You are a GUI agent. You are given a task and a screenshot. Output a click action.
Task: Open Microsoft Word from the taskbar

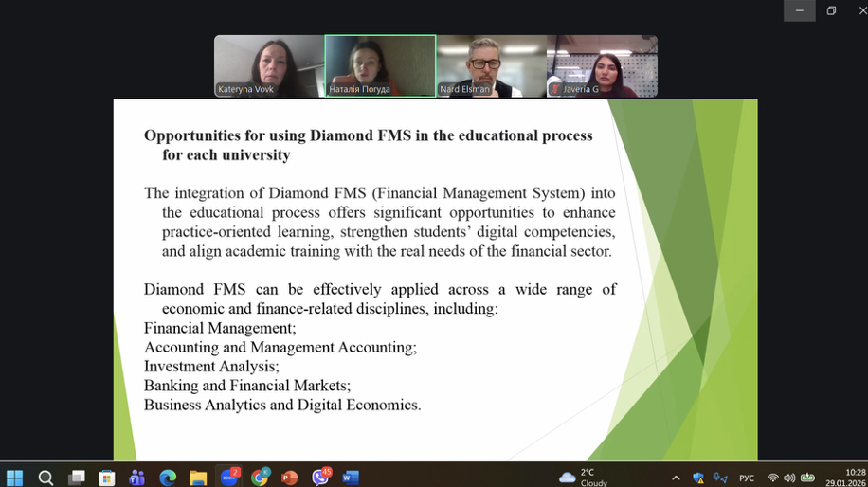pos(351,478)
